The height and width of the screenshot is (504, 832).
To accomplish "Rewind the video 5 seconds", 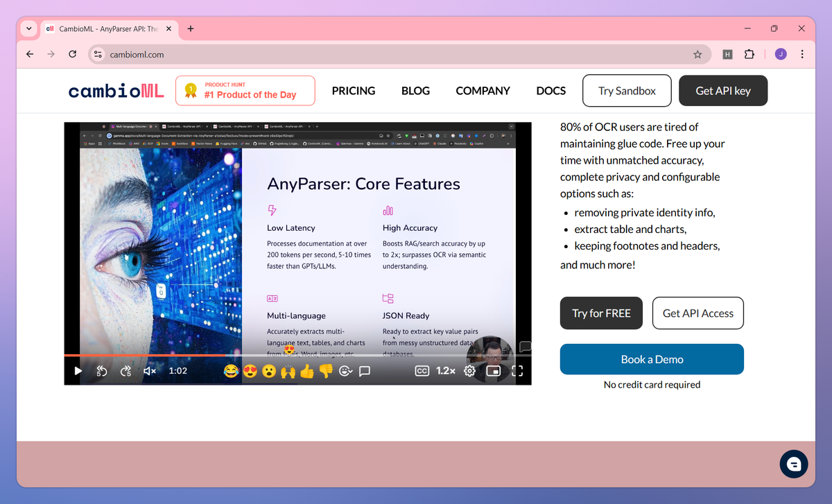I will (x=102, y=371).
